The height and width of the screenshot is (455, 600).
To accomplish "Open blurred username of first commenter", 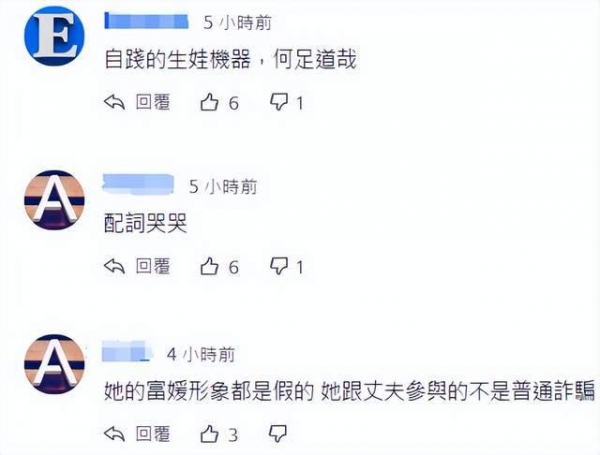I will pos(147,21).
